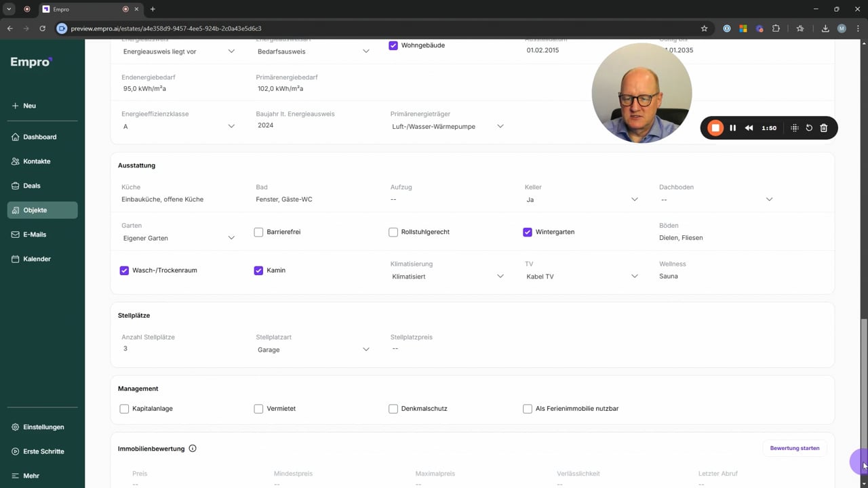This screenshot has height=488, width=868.
Task: Open a new browser tab
Action: (153, 9)
